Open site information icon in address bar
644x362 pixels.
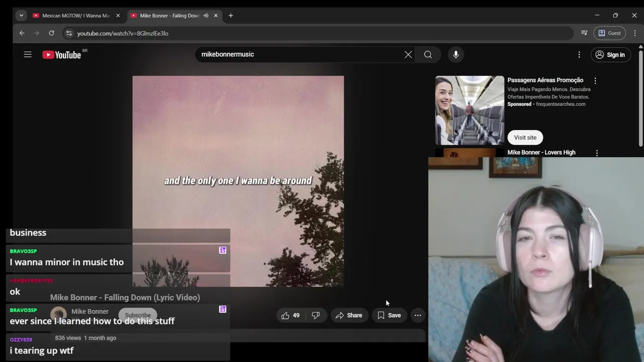coord(69,33)
